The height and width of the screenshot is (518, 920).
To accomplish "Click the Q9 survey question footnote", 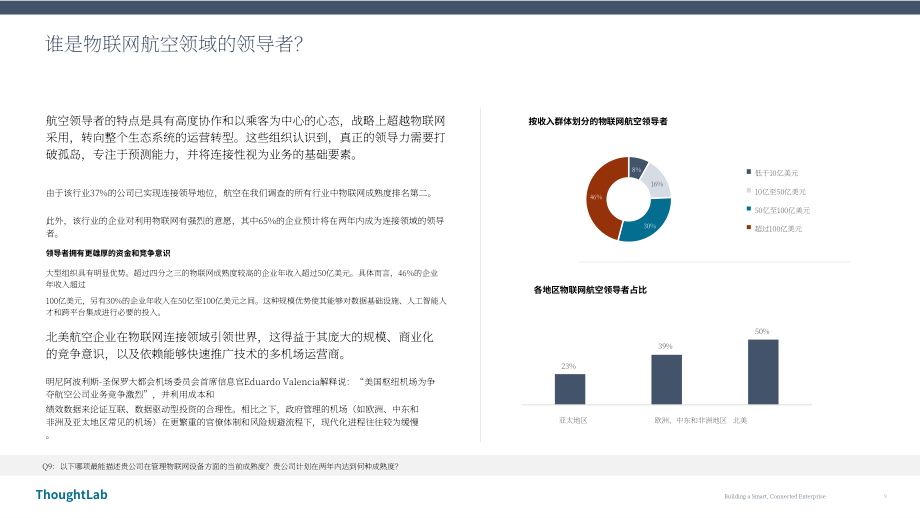I will (x=220, y=466).
